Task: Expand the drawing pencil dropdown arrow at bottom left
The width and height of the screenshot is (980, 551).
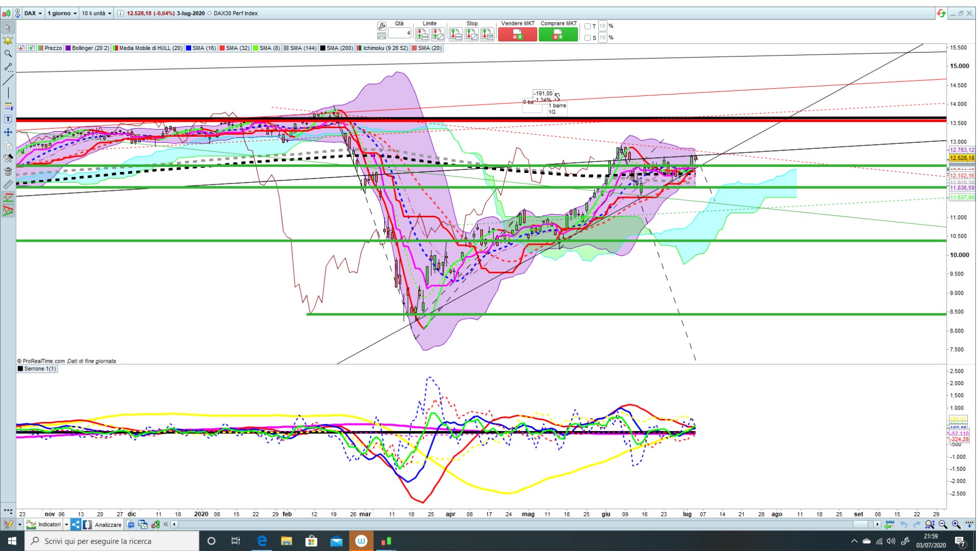Action: (x=19, y=524)
